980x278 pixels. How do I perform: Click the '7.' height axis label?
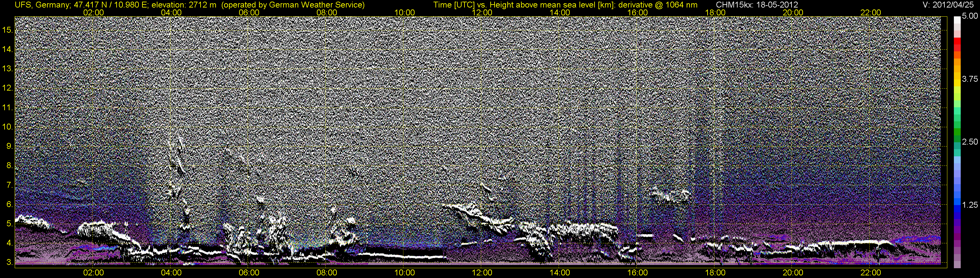coord(9,185)
